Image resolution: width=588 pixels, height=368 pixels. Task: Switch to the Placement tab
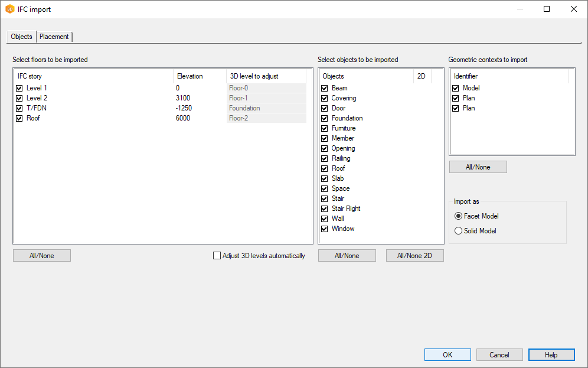point(54,37)
